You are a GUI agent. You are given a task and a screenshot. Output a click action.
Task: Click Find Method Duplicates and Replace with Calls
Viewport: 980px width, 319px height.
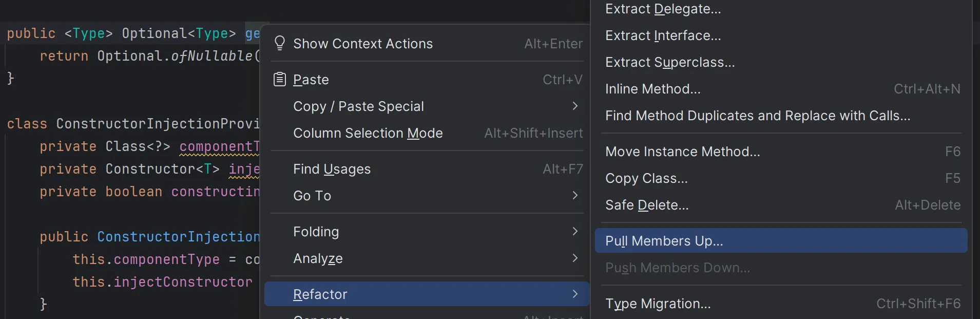click(x=757, y=116)
